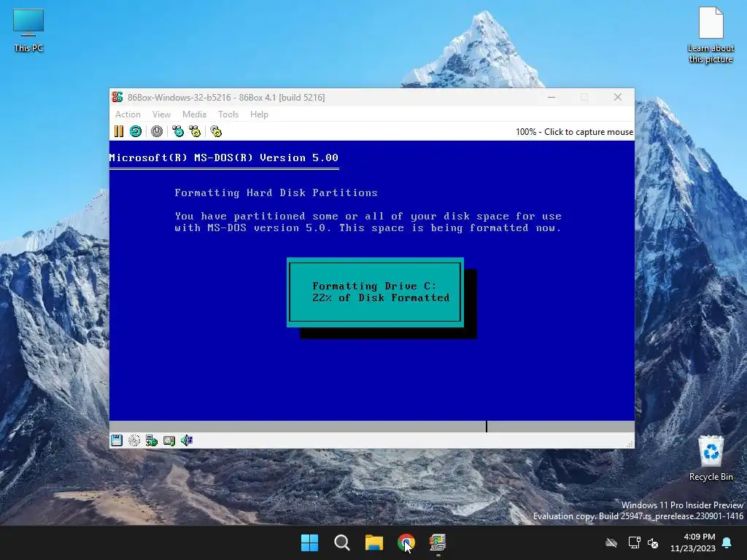
Task: Click the "Formatting Hard Disk Partitions" heading
Action: [x=276, y=192]
